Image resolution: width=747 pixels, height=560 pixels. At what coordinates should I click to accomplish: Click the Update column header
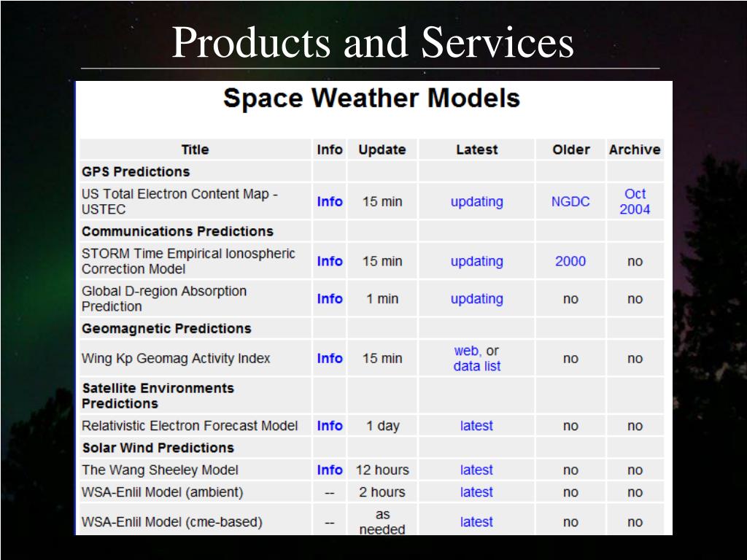tap(382, 149)
